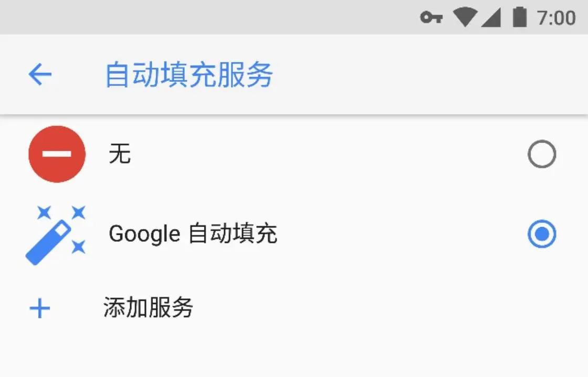The image size is (588, 377).
Task: Tap empty area below 添加服务
Action: tap(294, 356)
